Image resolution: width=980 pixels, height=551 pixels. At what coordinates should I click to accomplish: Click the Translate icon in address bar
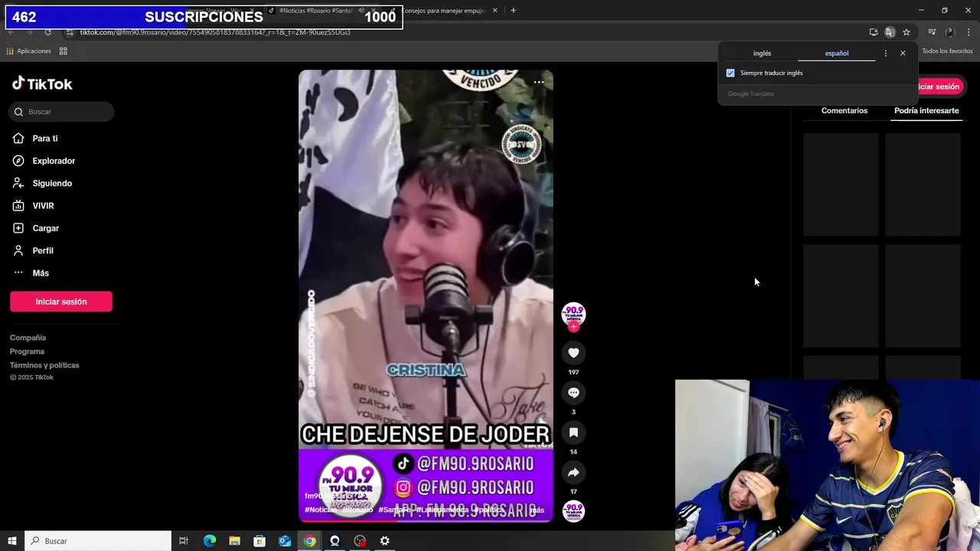[890, 32]
